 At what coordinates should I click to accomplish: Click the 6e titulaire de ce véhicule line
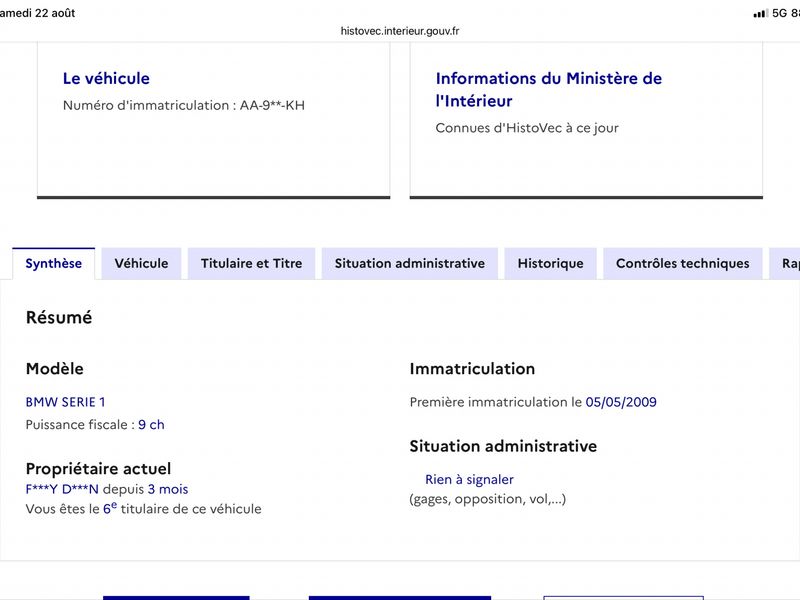click(x=143, y=508)
